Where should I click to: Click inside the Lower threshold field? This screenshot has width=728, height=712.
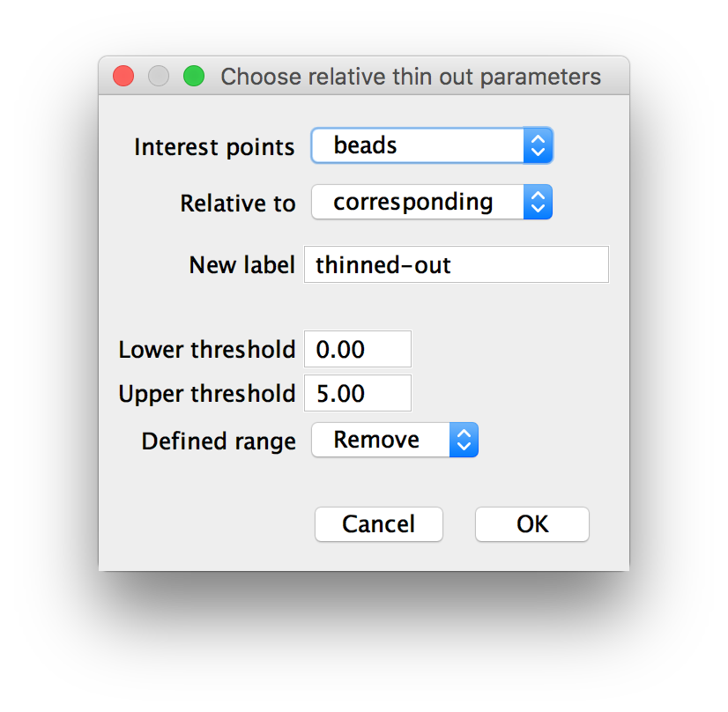click(x=358, y=349)
